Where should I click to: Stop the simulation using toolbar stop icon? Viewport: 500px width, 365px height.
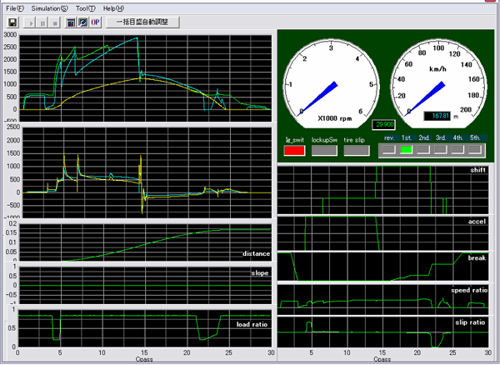coord(55,23)
